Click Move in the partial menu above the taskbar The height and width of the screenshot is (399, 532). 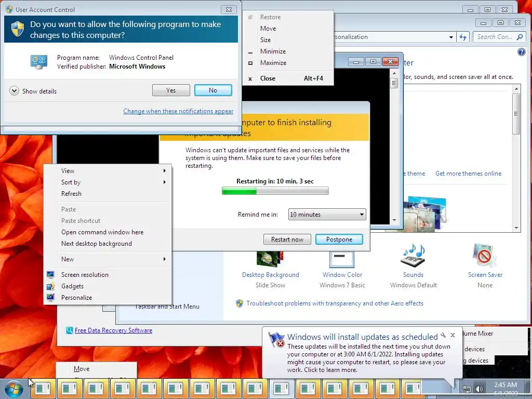click(96, 369)
